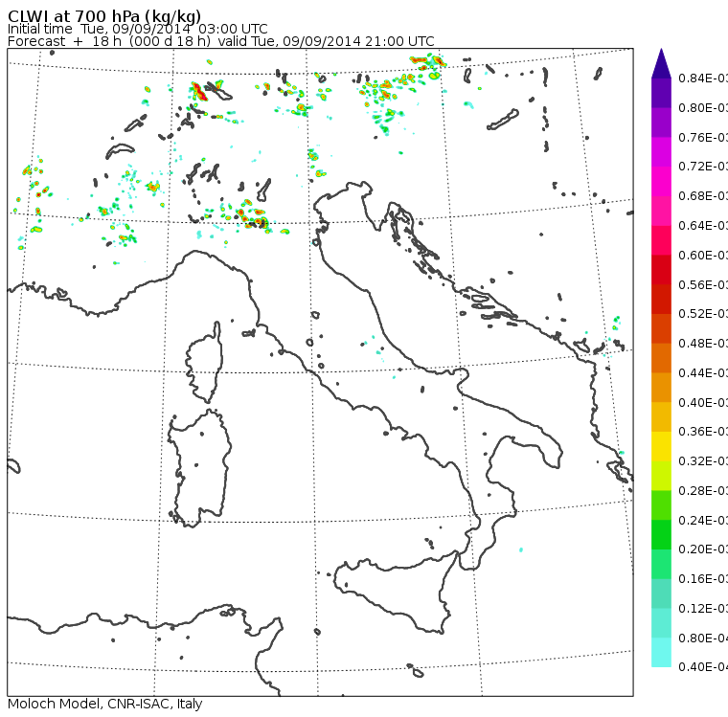Click the 0.80E-04 colorbar label
Screen dimensions: 728x717
pyautogui.click(x=703, y=639)
